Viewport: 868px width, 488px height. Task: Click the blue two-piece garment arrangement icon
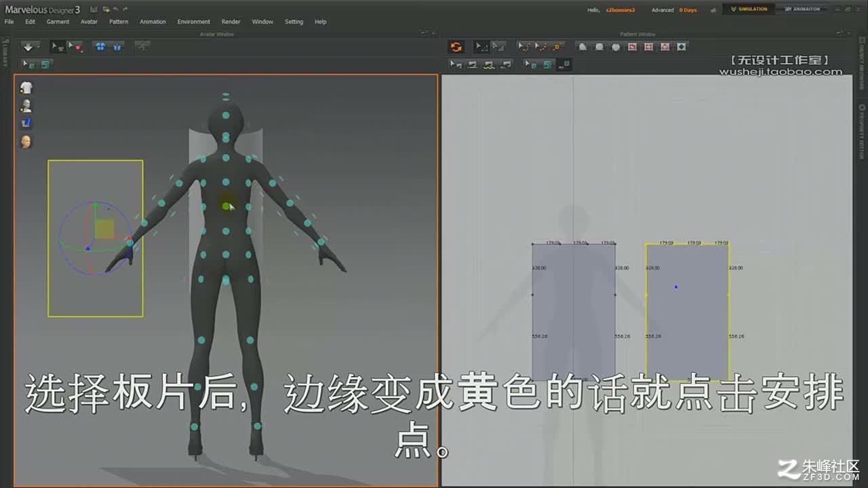[100, 47]
